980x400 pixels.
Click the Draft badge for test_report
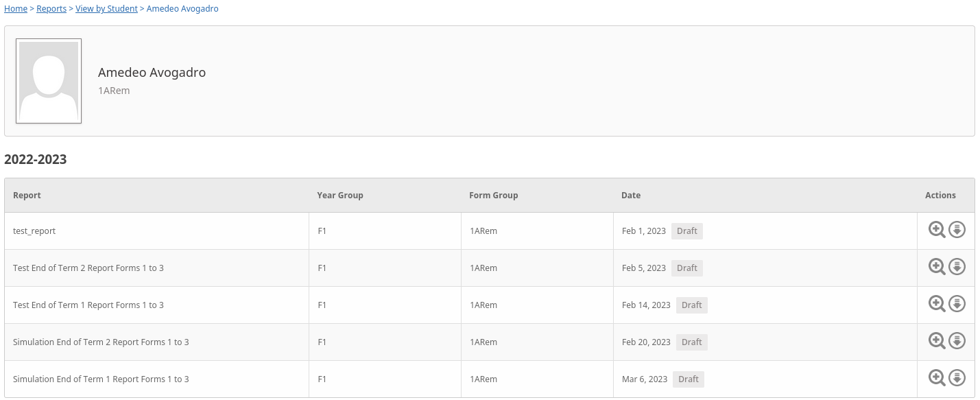pyautogui.click(x=686, y=231)
